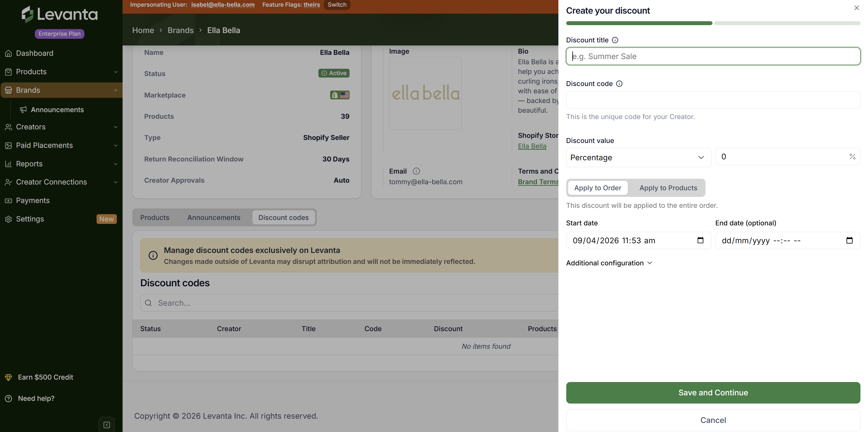The height and width of the screenshot is (432, 868).
Task: Expand the Reports sidebar chevron
Action: point(116,164)
